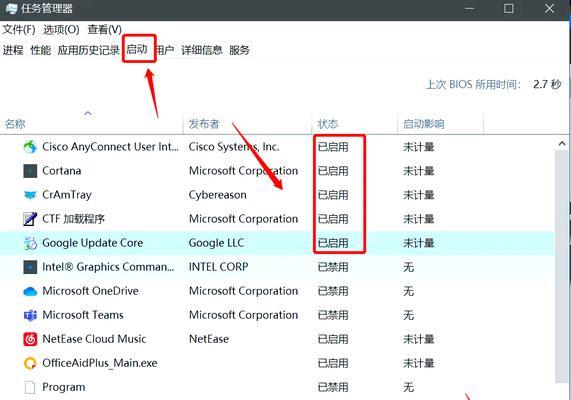
Task: Click Microsoft Corporation in the OneDrive row
Action: pos(243,291)
